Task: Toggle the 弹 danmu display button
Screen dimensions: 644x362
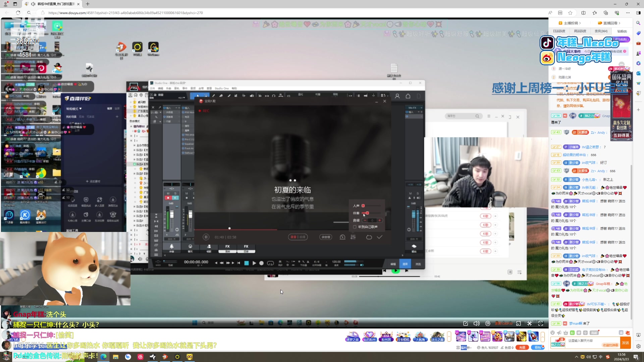Action: click(488, 323)
